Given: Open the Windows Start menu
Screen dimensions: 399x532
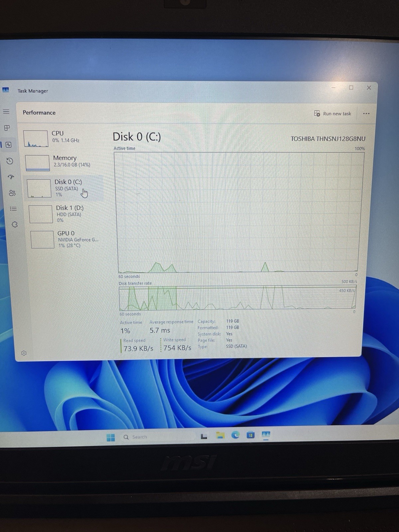Looking at the screenshot, I should point(111,438).
